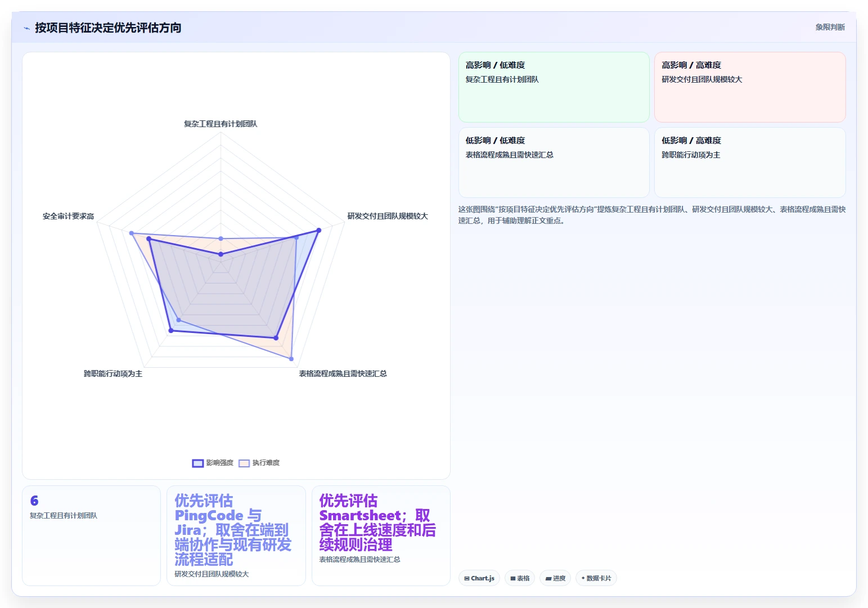Select the 表格 tag pill

pos(520,578)
